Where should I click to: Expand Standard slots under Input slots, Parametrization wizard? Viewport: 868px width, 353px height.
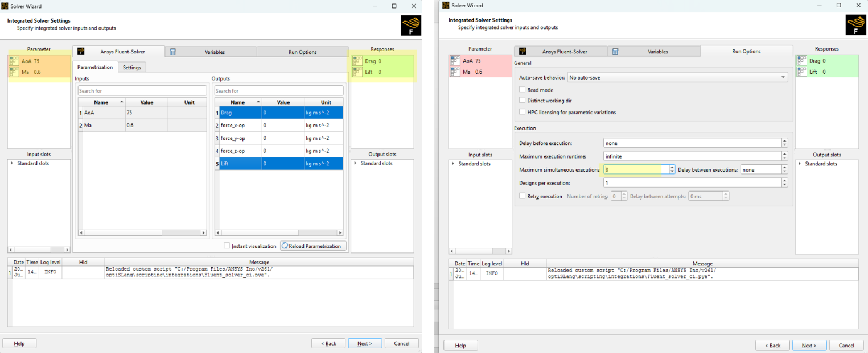click(x=12, y=164)
